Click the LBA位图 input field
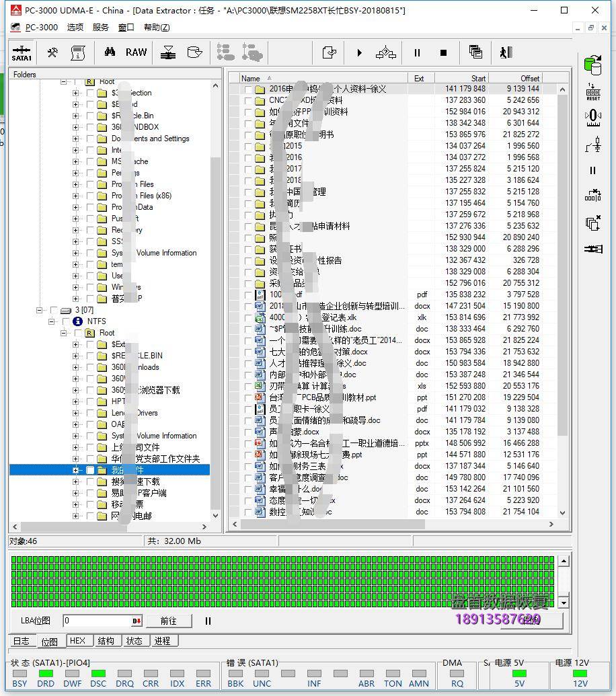 coord(98,621)
